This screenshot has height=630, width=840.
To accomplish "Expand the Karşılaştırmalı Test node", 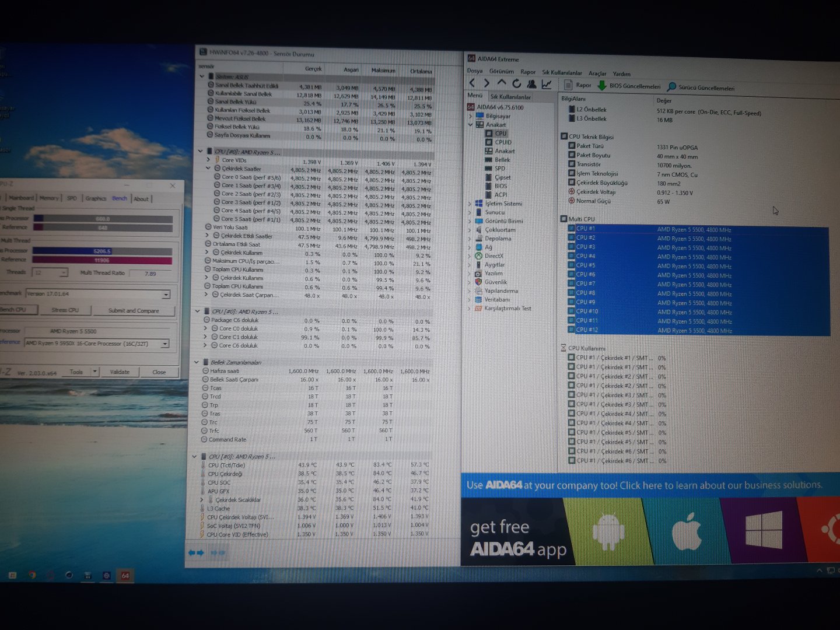I will pyautogui.click(x=469, y=308).
